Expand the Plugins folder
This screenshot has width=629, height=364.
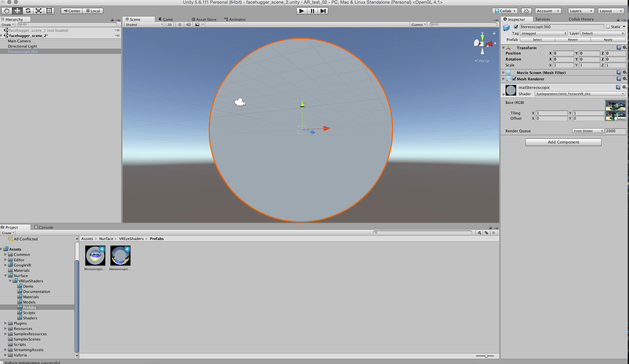[x=5, y=323]
